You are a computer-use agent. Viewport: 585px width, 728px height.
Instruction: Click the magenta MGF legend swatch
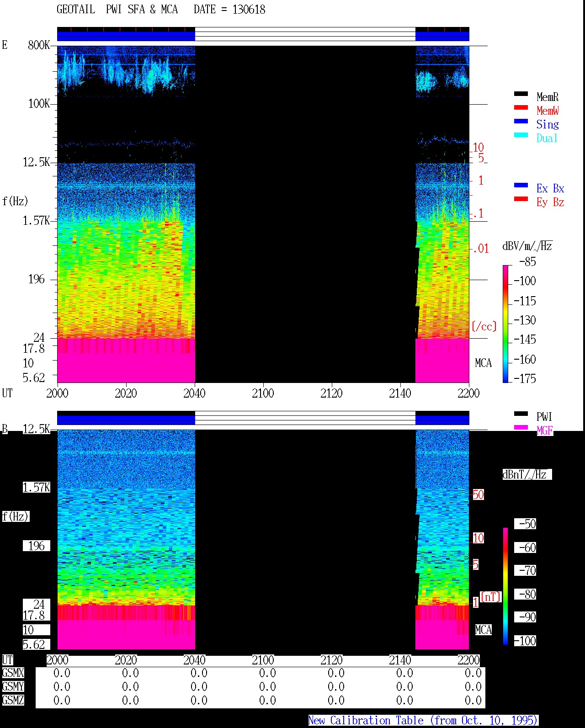pos(521,428)
